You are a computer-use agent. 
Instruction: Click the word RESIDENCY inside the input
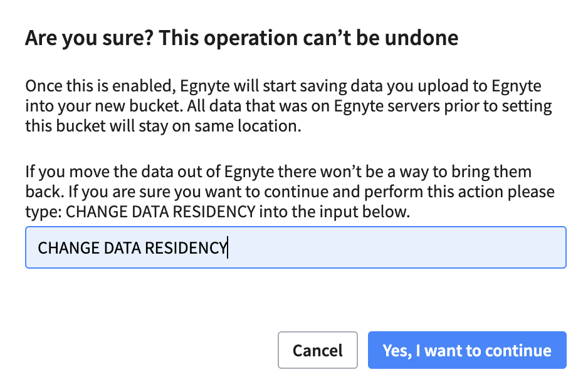click(185, 248)
